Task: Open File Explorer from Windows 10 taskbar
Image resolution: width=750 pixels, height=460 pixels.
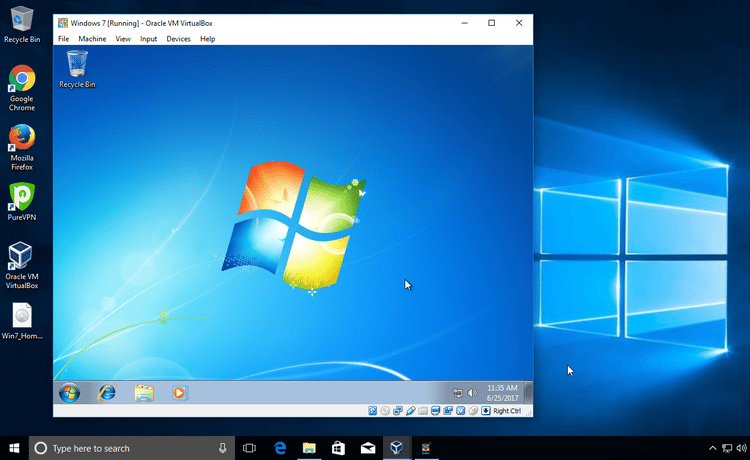Action: click(x=309, y=448)
